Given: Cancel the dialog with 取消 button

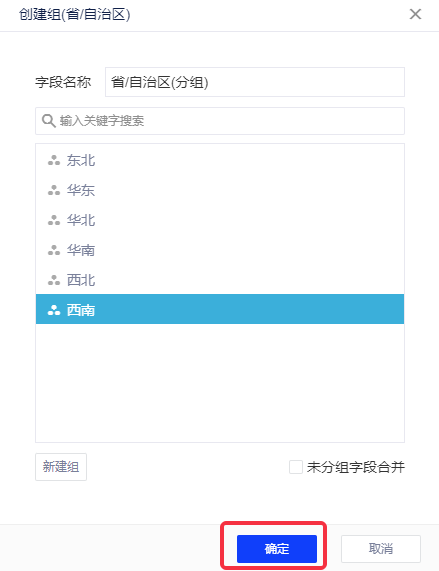Looking at the screenshot, I should tap(381, 549).
